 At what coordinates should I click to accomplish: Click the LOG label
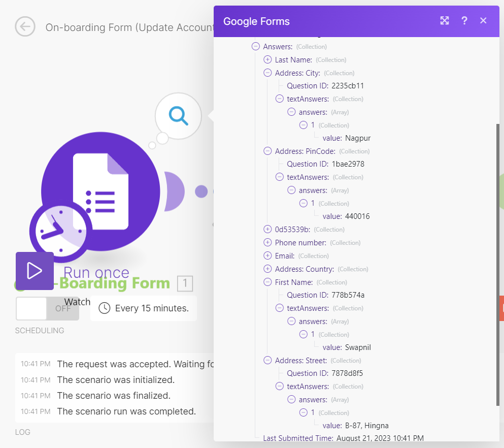pos(22,432)
